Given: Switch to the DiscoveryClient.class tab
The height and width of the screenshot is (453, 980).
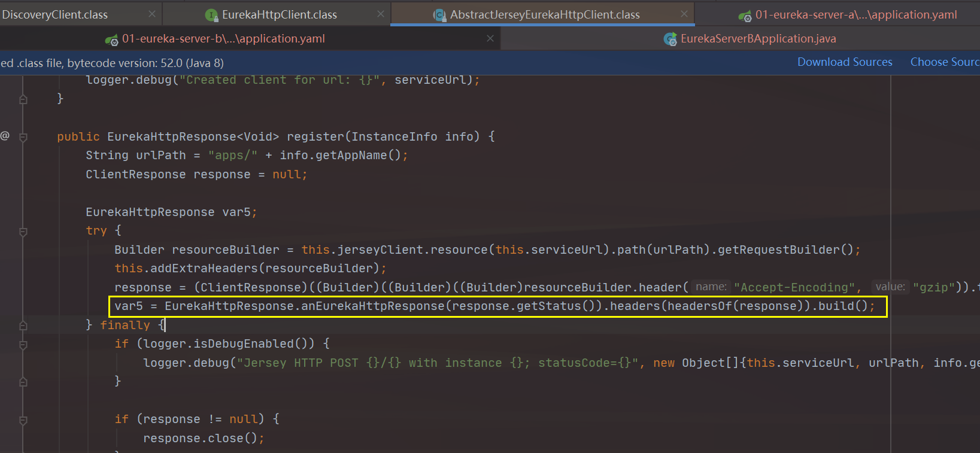Looking at the screenshot, I should pos(54,14).
